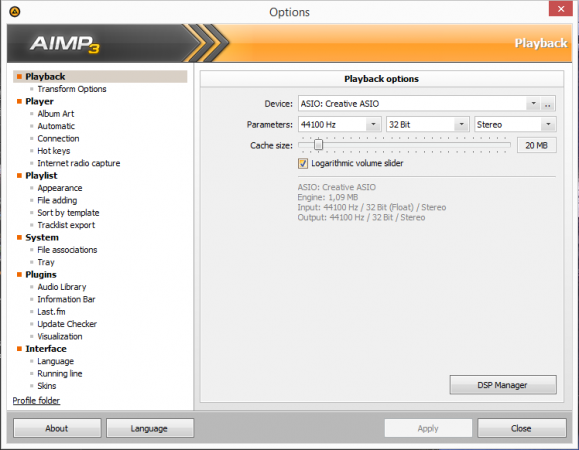Close the Options dialog via Close button
This screenshot has width=579, height=450.
tap(521, 428)
